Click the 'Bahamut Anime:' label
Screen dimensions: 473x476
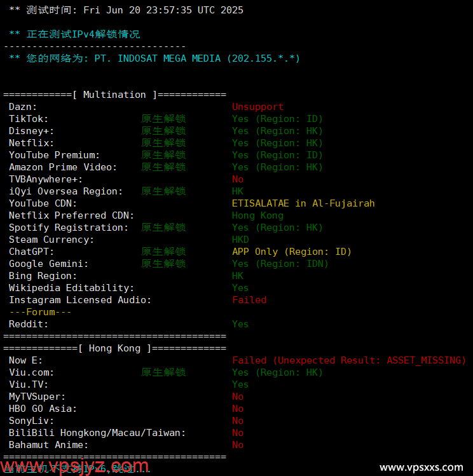click(x=48, y=445)
